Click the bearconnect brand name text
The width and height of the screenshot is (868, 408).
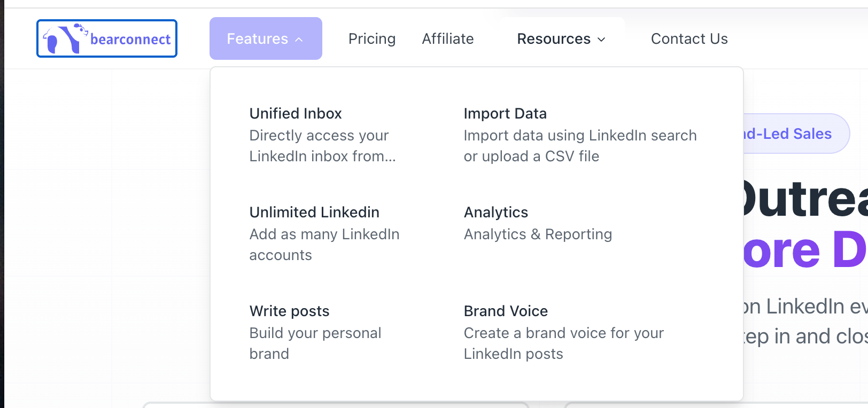130,39
